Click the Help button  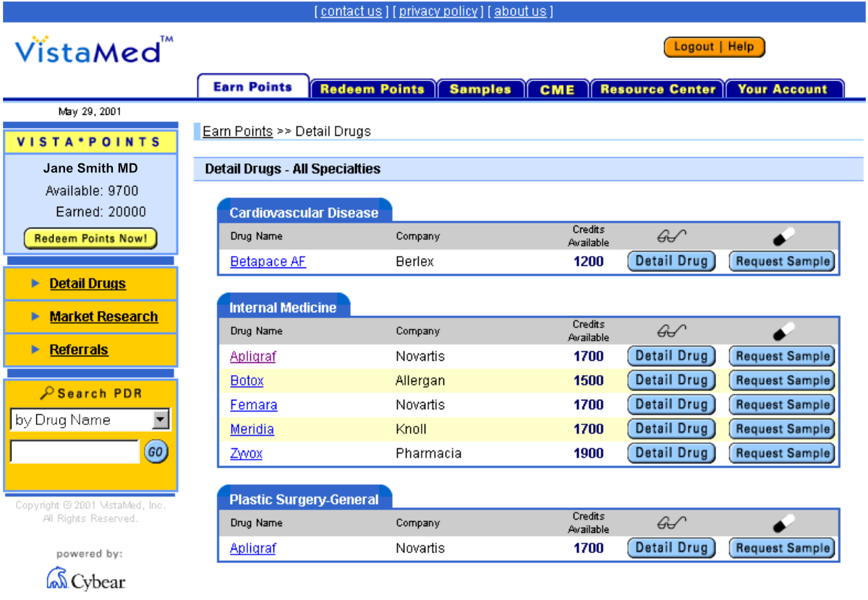(x=741, y=47)
